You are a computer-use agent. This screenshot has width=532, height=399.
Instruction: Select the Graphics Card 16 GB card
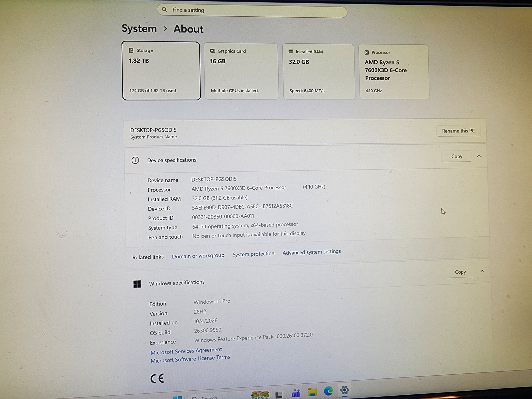pyautogui.click(x=241, y=71)
